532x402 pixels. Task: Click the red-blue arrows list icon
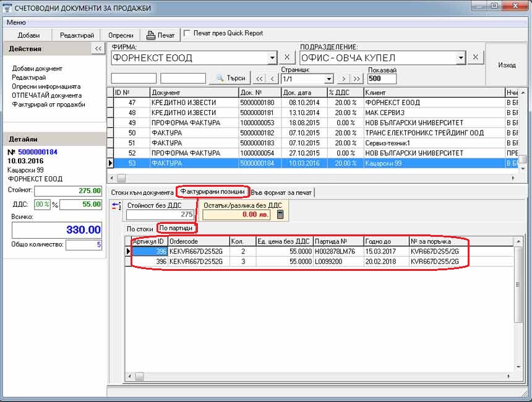pos(116,206)
